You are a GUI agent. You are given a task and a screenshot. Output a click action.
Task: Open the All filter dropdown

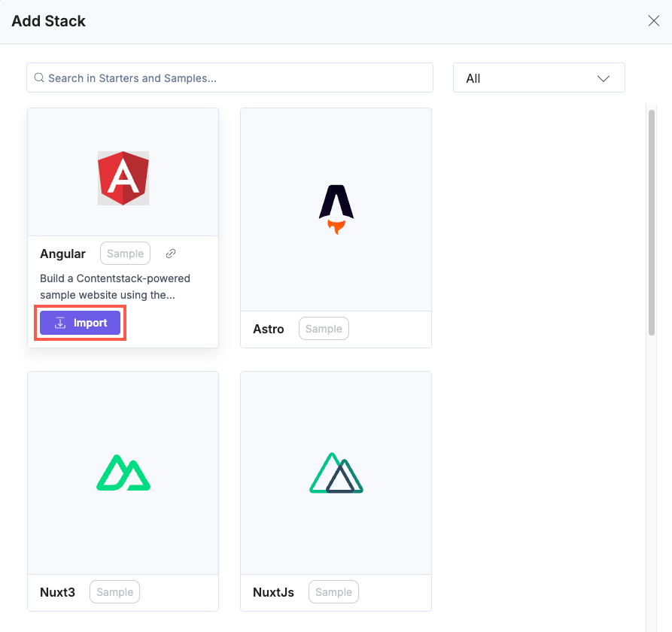[x=538, y=78]
